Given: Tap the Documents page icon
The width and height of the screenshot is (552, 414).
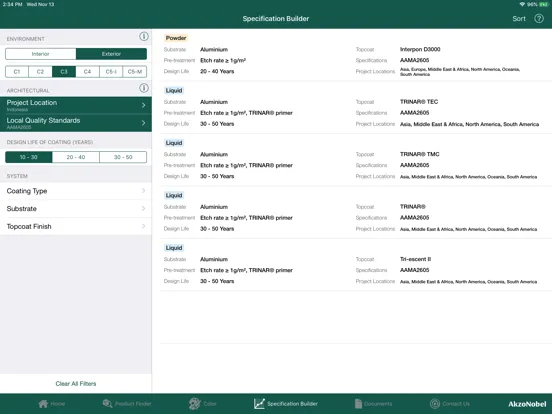Looking at the screenshot, I should pos(358,403).
